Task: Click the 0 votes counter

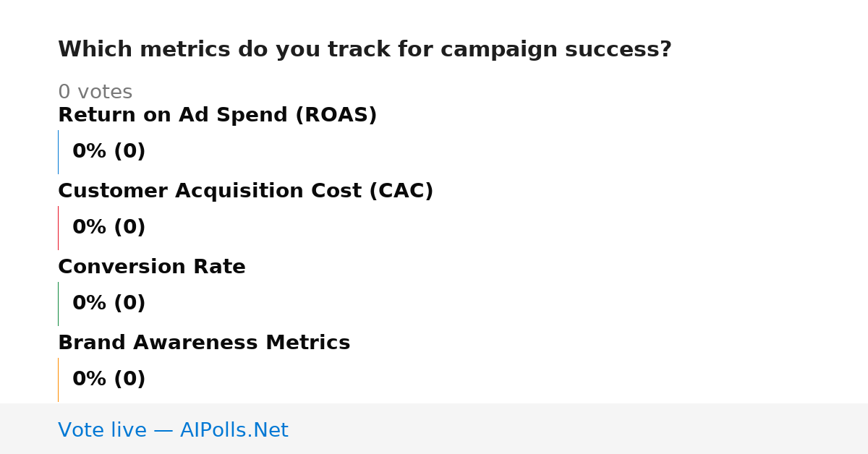Action: point(95,92)
